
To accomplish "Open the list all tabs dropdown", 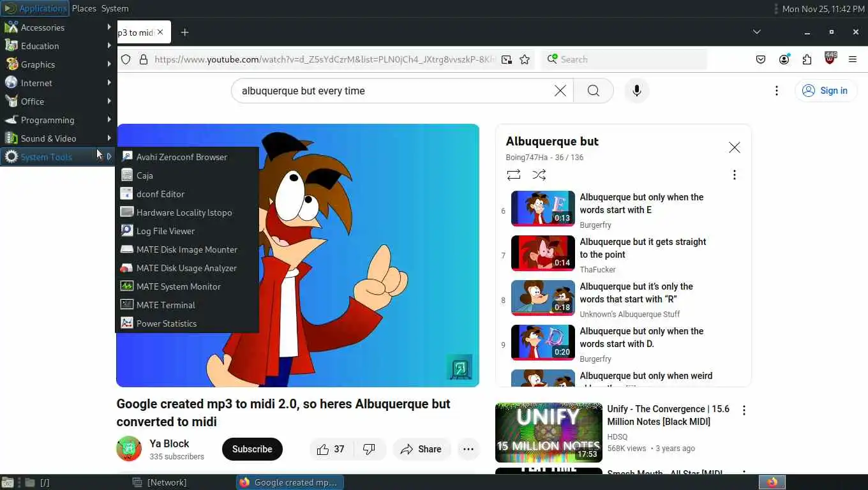I will coord(756,32).
